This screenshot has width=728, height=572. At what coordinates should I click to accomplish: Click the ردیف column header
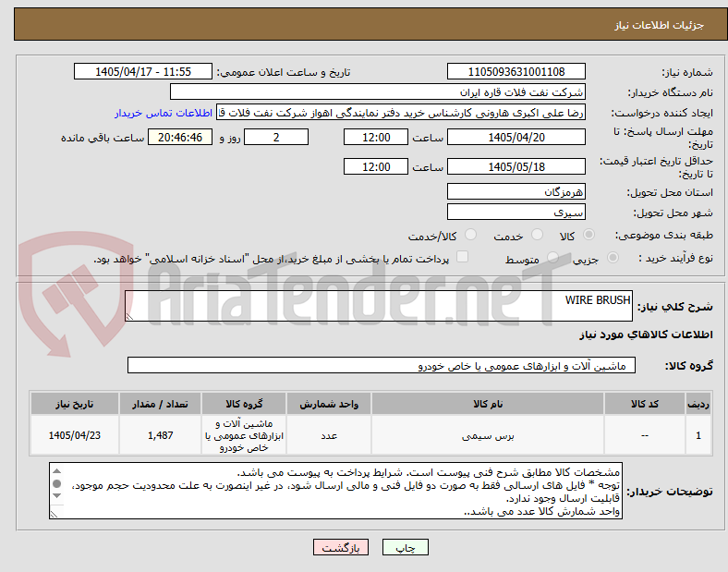[698, 404]
